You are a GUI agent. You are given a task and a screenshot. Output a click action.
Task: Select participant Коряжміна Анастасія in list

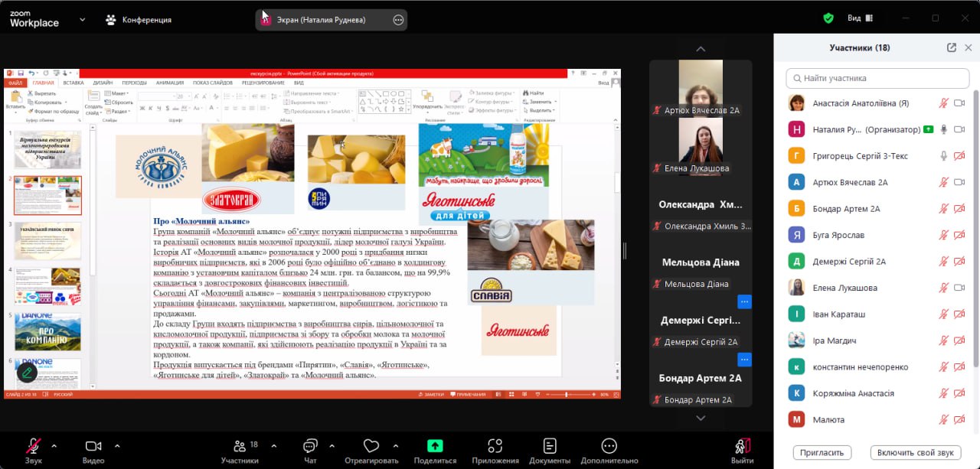coord(877,393)
